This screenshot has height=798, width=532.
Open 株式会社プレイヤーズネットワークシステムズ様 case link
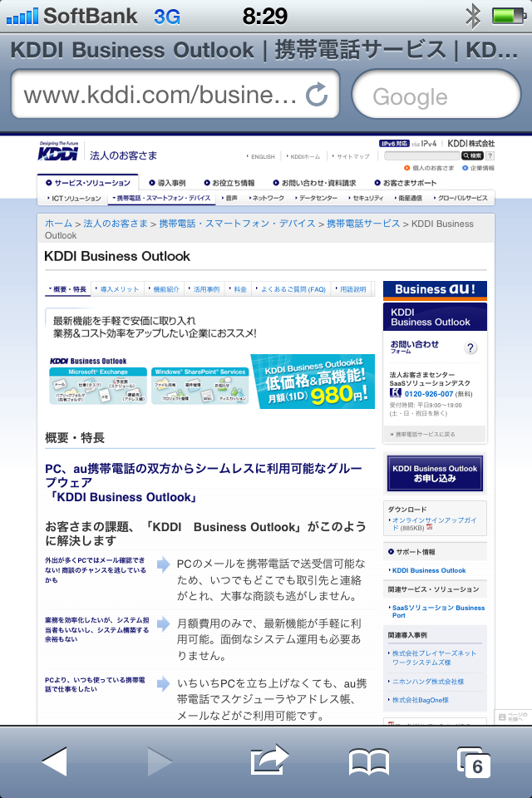point(433,658)
